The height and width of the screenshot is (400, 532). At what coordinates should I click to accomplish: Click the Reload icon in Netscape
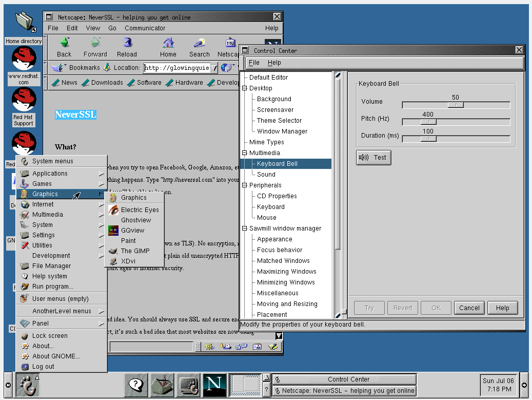127,47
